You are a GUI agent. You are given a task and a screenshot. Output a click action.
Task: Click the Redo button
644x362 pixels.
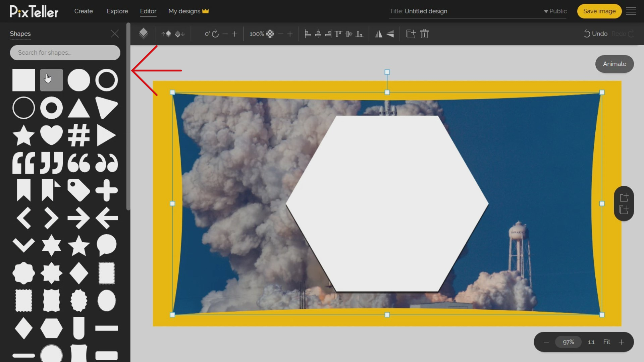click(622, 34)
